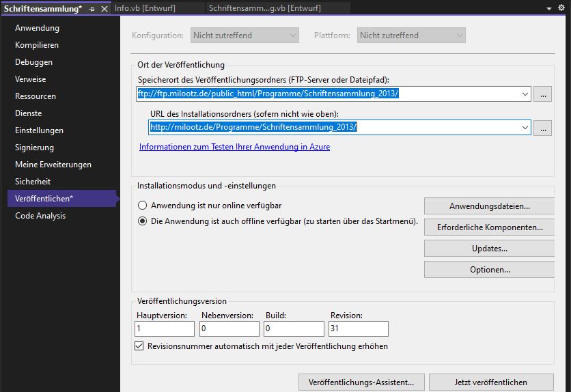Open the tab list overflow arrow
This screenshot has width=571, height=392.
550,8
